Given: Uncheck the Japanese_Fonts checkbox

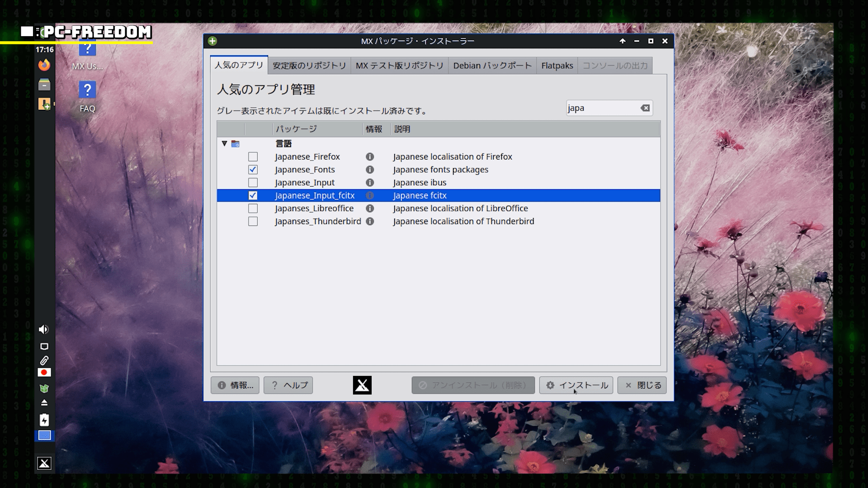Looking at the screenshot, I should pos(253,170).
